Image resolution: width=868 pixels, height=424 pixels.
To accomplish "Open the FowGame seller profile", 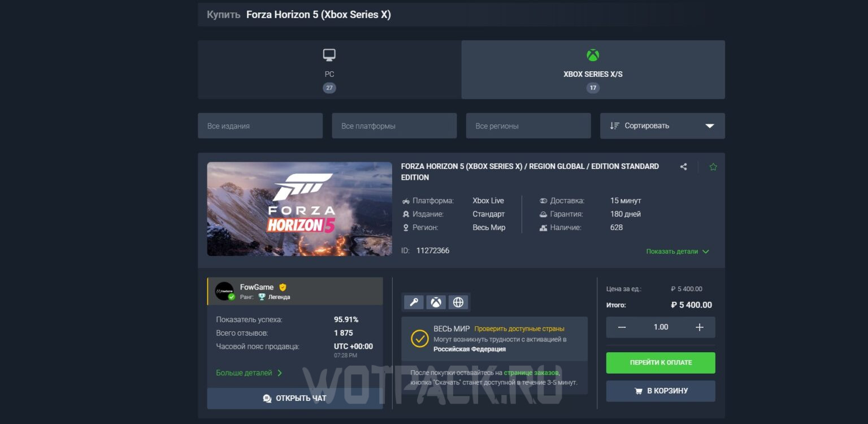I will click(257, 287).
